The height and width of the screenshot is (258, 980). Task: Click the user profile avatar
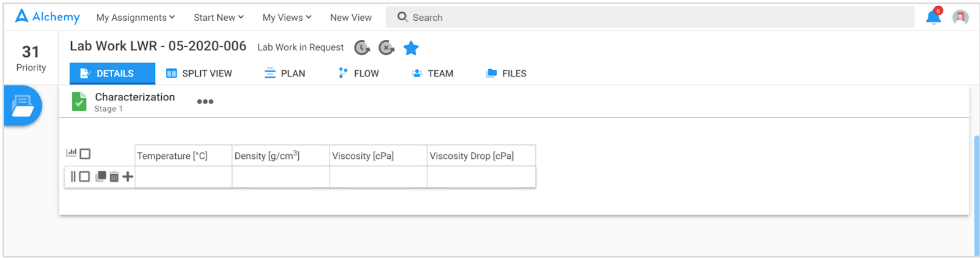point(960,17)
